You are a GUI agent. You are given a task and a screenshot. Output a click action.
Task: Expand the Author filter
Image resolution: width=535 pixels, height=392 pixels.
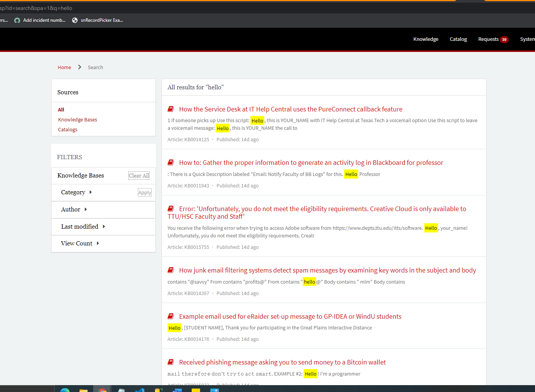click(74, 210)
